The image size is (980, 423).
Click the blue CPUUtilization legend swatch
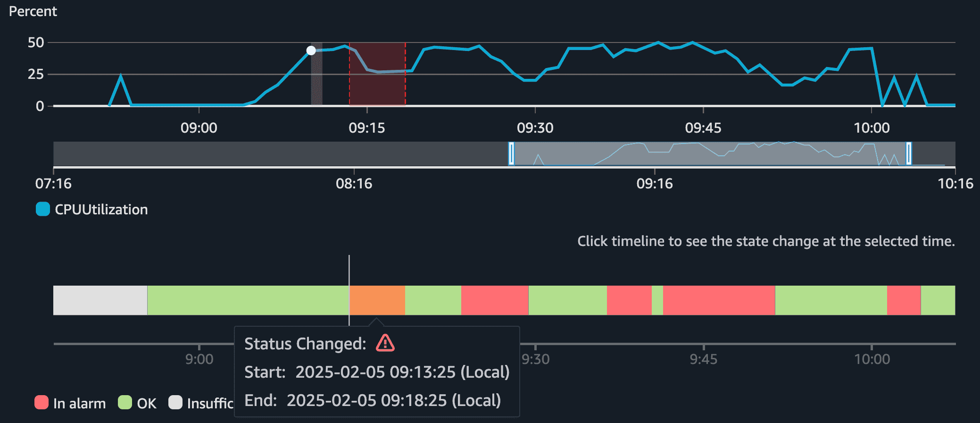point(43,209)
